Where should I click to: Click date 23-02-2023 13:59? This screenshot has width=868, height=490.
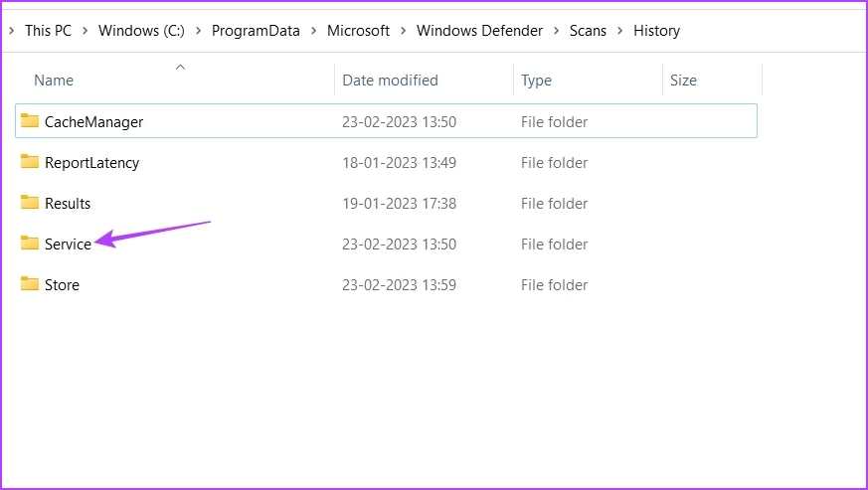(399, 285)
